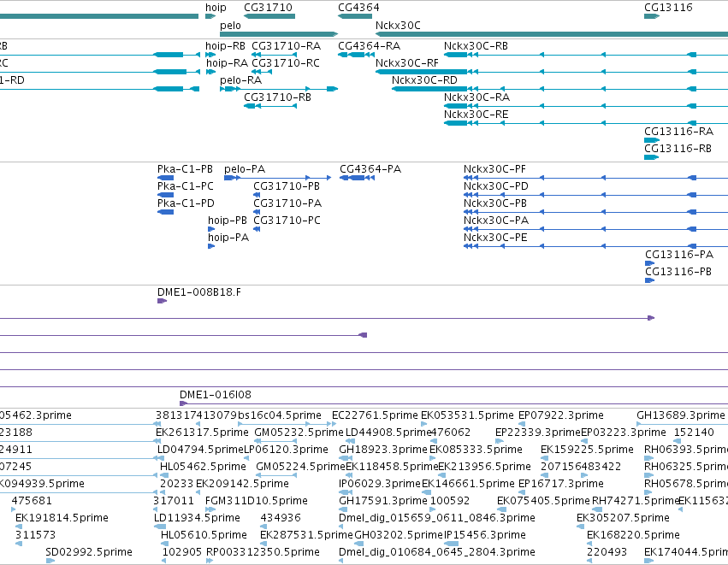Select the EK261317.5prime EST label
The height and width of the screenshot is (565, 728).
[203, 433]
